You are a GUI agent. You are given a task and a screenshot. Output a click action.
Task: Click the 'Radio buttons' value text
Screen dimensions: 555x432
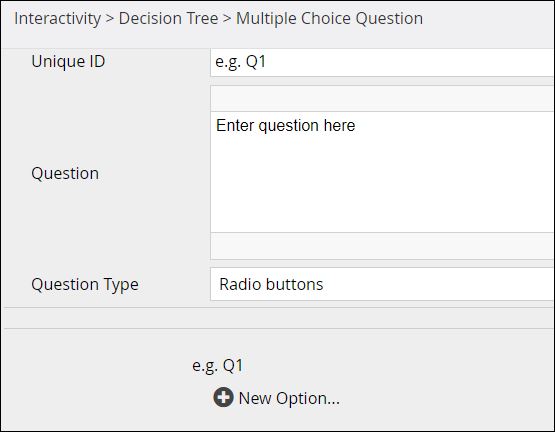[271, 284]
